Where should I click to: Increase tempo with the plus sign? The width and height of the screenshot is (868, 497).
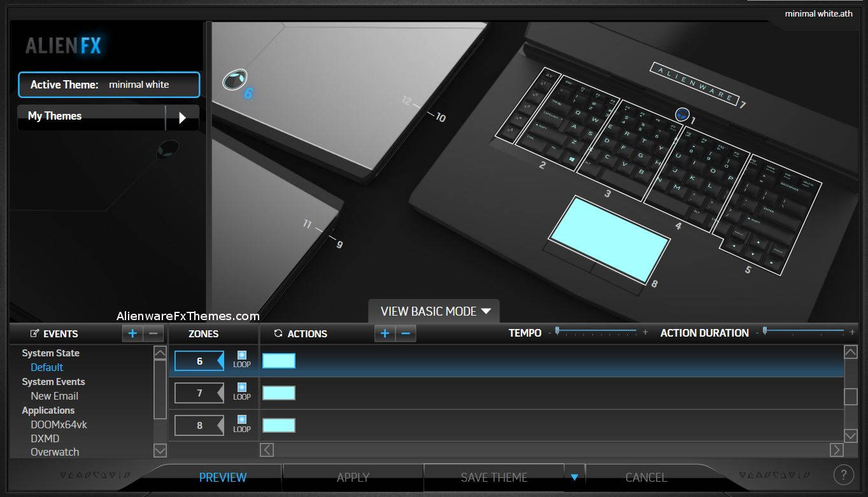point(645,333)
